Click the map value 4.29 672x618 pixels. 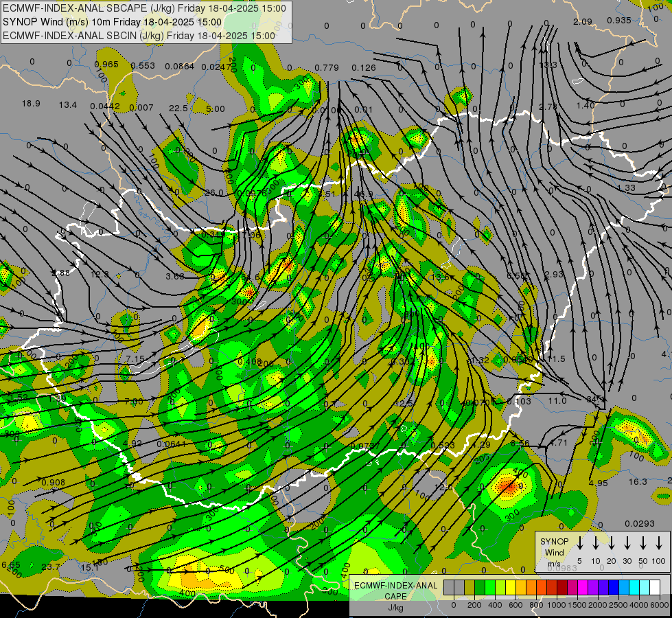pyautogui.click(x=481, y=445)
